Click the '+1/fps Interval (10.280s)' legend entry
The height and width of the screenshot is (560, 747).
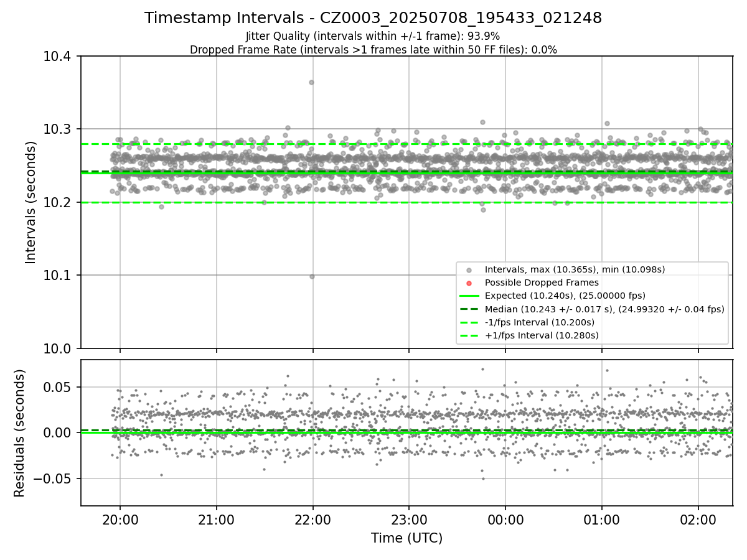coord(542,335)
